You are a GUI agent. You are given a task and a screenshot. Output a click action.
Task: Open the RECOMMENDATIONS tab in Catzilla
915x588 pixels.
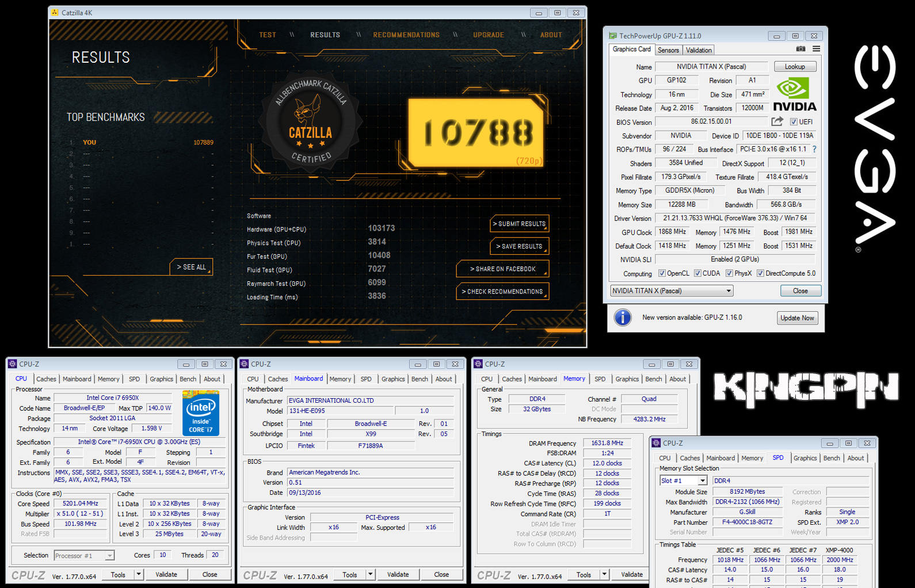(x=406, y=35)
